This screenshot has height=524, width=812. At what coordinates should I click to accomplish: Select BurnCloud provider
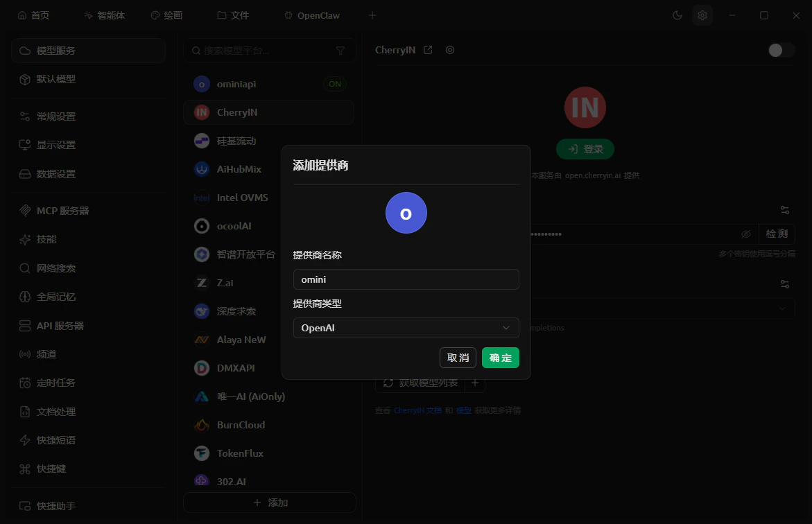point(269,425)
